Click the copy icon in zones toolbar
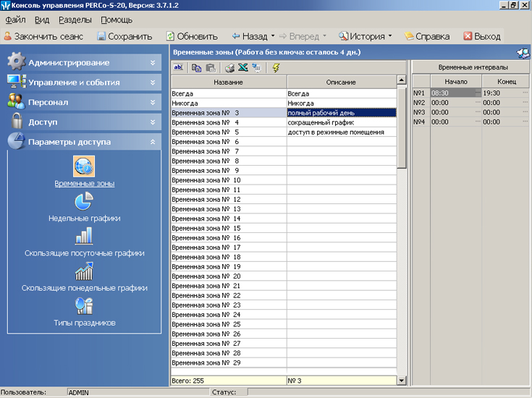Image resolution: width=532 pixels, height=398 pixels. pos(196,68)
